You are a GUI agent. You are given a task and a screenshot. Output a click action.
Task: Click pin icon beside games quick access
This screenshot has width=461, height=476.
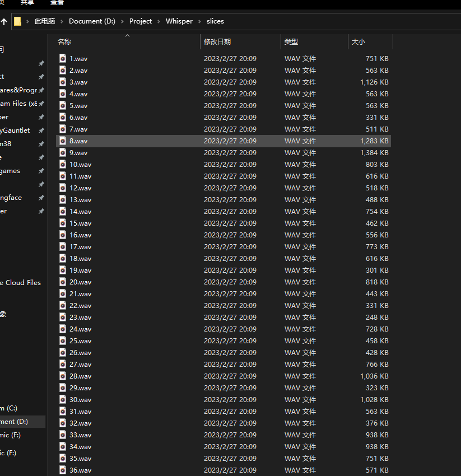pyautogui.click(x=41, y=171)
